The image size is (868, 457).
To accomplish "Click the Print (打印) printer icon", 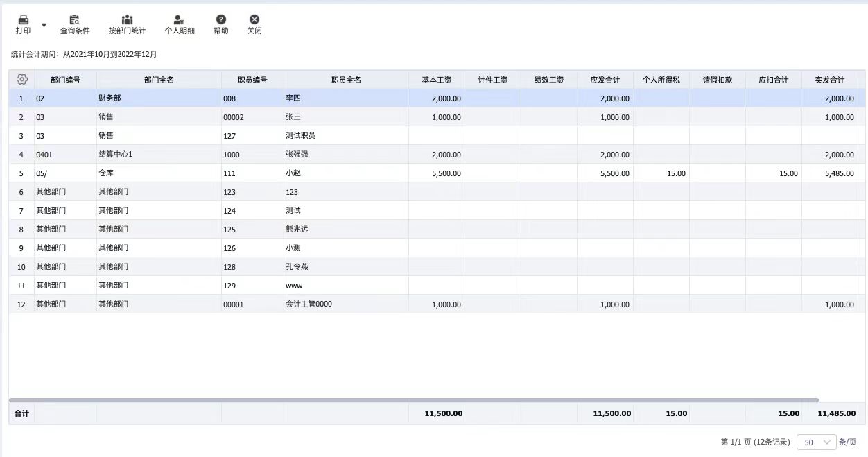I will 23,20.
